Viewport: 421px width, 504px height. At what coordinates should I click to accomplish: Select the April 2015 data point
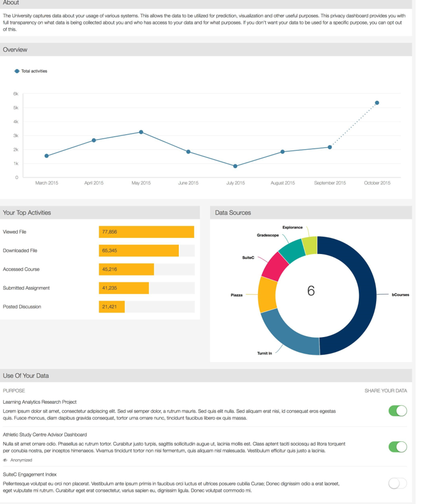click(94, 140)
